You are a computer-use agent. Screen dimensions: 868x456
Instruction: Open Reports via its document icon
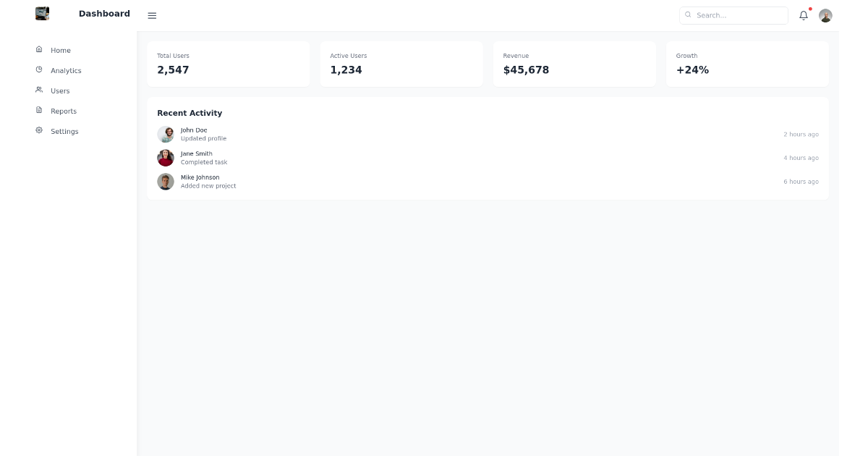click(x=39, y=110)
